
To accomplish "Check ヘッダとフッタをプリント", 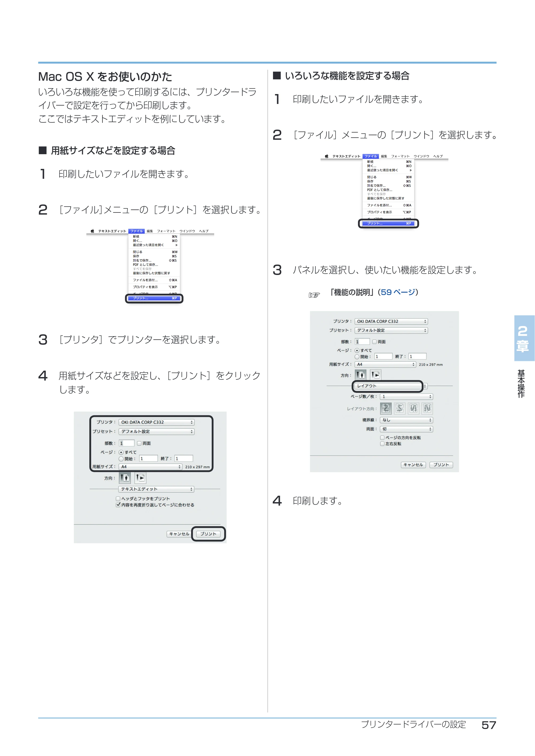I will coord(118,499).
